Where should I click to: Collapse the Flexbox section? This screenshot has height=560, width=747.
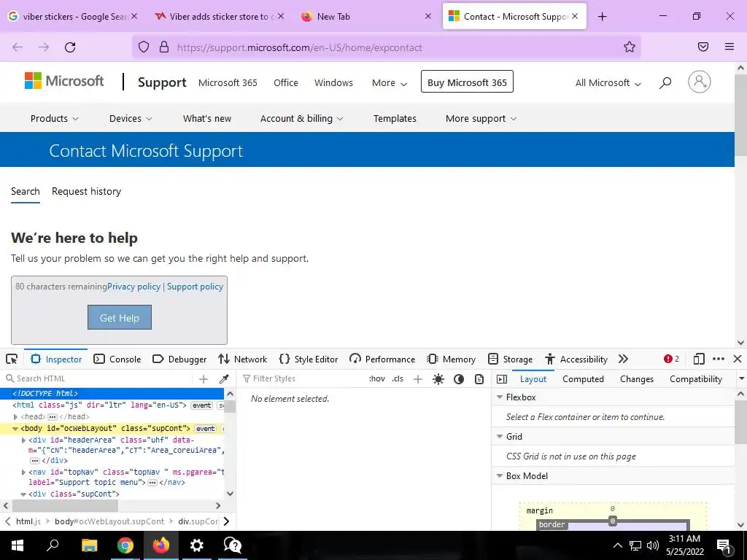click(x=500, y=397)
